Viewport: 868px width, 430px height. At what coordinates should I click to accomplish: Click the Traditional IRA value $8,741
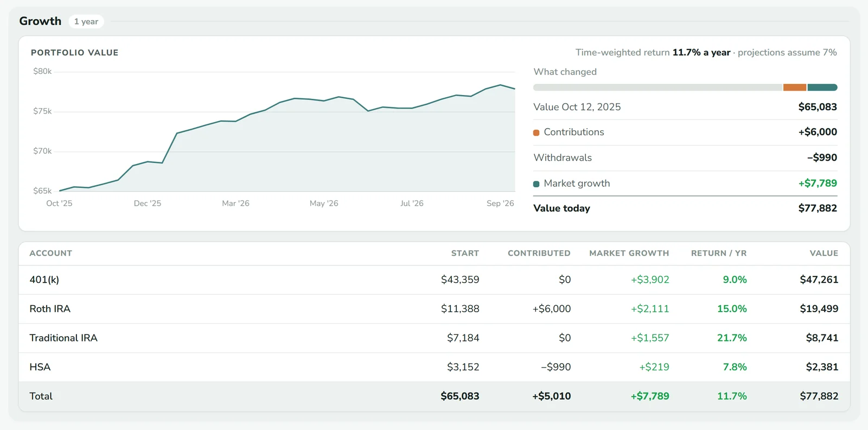tap(822, 338)
